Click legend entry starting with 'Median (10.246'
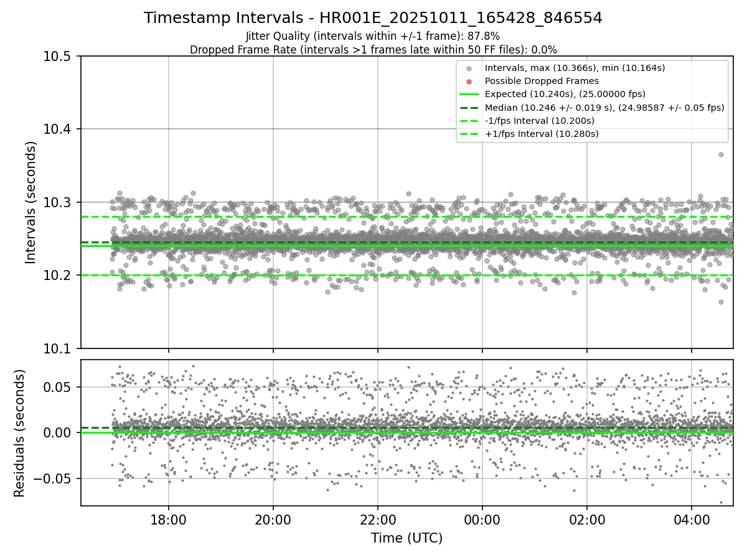Image resolution: width=747 pixels, height=560 pixels. click(604, 107)
